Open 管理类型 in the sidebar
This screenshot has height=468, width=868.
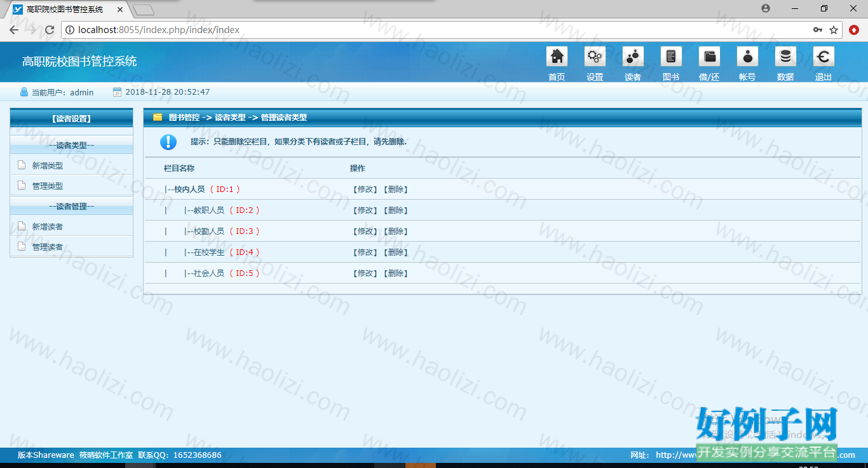click(x=48, y=186)
